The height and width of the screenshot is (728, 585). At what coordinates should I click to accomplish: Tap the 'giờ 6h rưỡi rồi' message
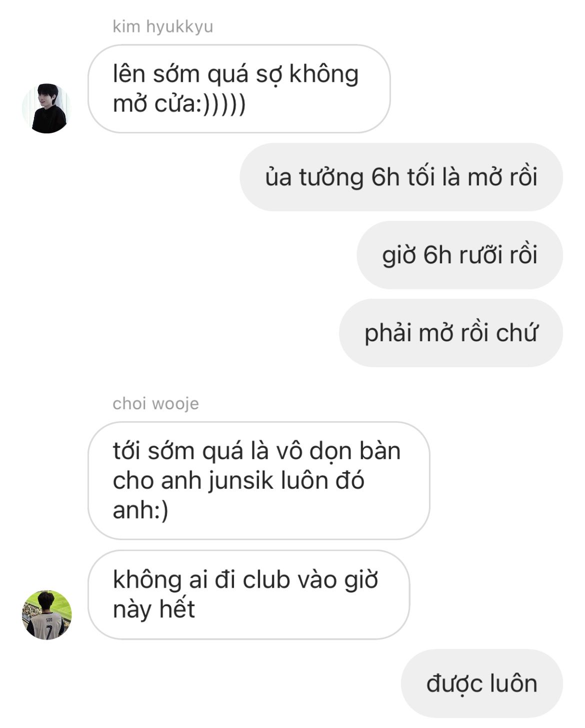click(459, 255)
